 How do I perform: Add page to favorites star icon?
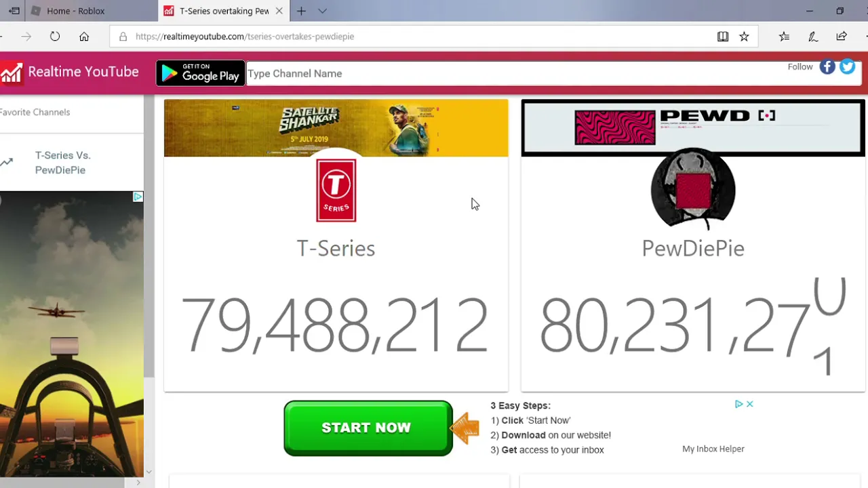(744, 37)
